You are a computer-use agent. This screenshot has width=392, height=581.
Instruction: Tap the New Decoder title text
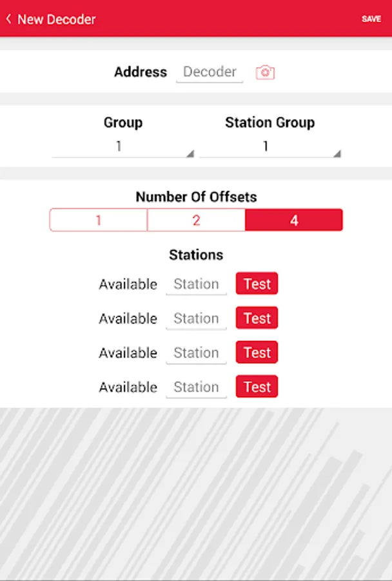57,19
